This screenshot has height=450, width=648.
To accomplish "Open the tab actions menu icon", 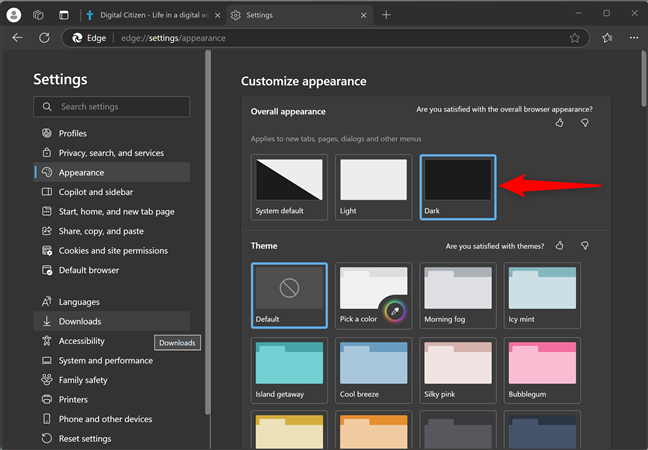I will pos(64,15).
